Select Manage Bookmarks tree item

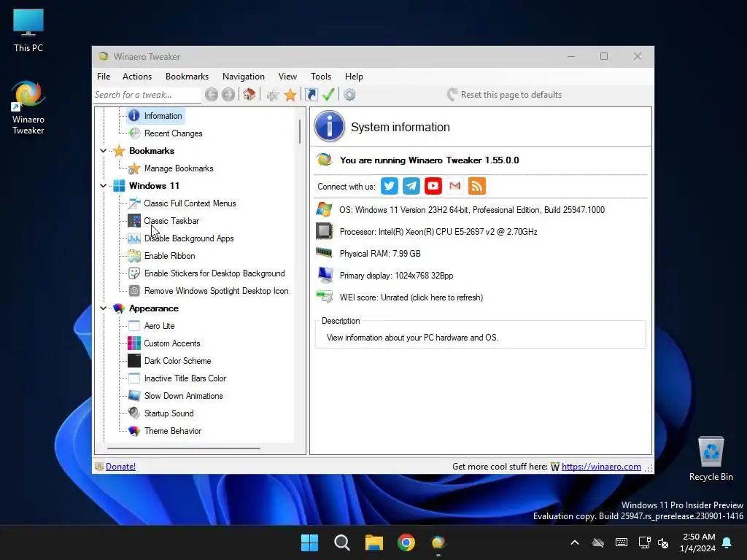(179, 168)
